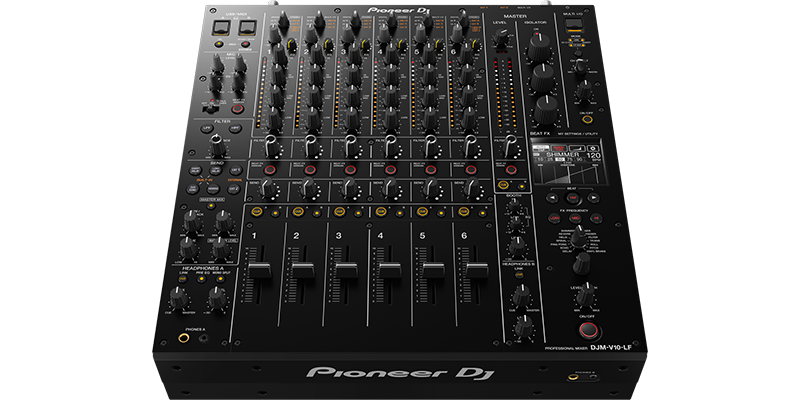The height and width of the screenshot is (400, 800).
Task: Click the master level knob
Action: [x=501, y=37]
